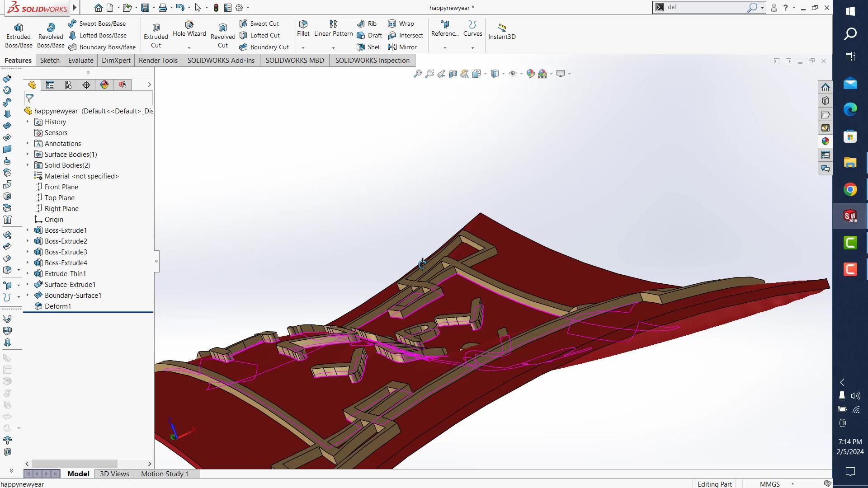868x488 pixels.
Task: Expand the Solid Bodies(2) folder
Action: tap(28, 165)
